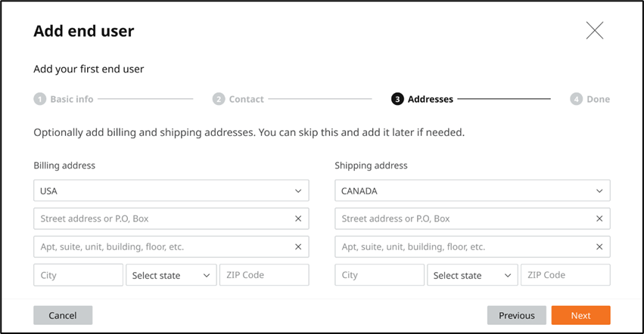Close the Add end user dialog
Screen dimensions: 644x334
click(x=594, y=30)
